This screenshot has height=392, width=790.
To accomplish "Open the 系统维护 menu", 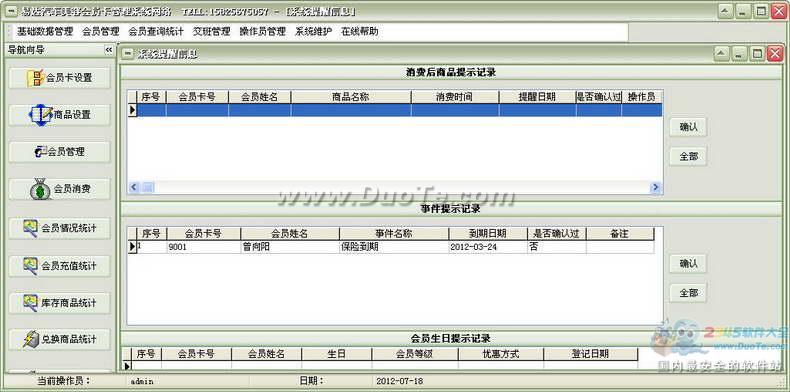I will 313,31.
